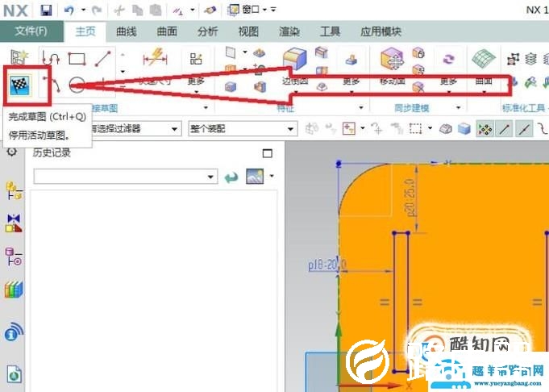This screenshot has width=549, height=392.
Task: Select the Profile sketch curve tool
Action: click(x=51, y=58)
